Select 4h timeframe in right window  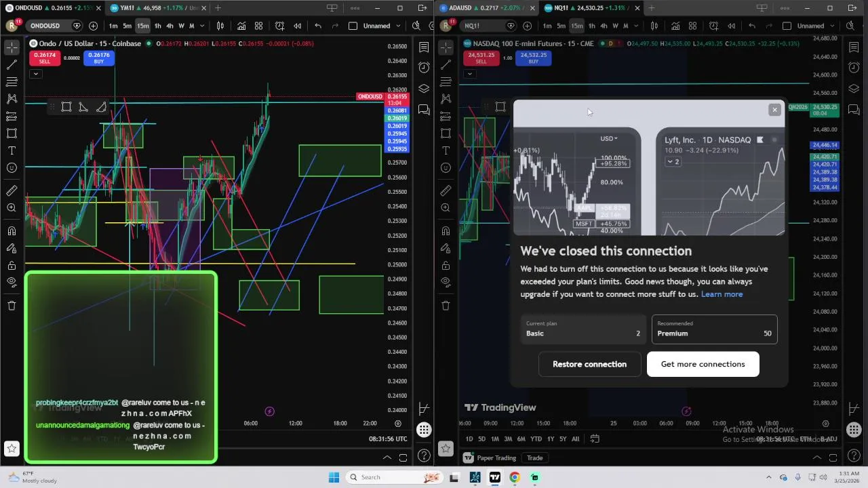[604, 26]
